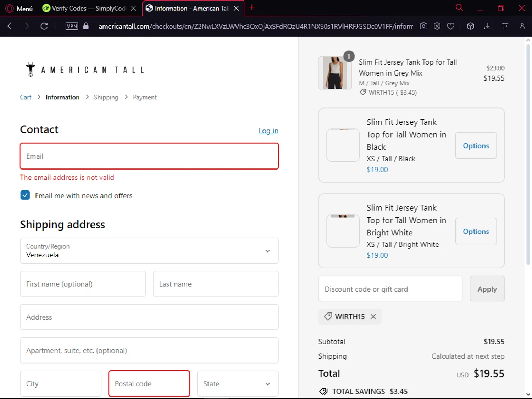Go back to Cart breadcrumb
Screen dimensions: 532x399
(26, 97)
